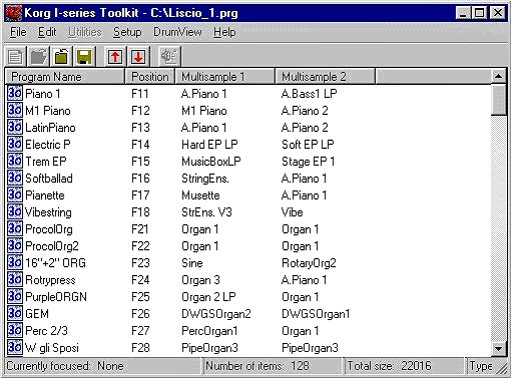Click Multisample 2 cell A.Bass1 LP
511x379 pixels.
tap(309, 94)
